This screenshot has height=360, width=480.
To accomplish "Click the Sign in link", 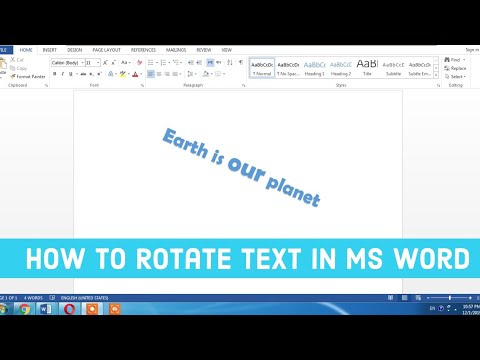I will [472, 50].
